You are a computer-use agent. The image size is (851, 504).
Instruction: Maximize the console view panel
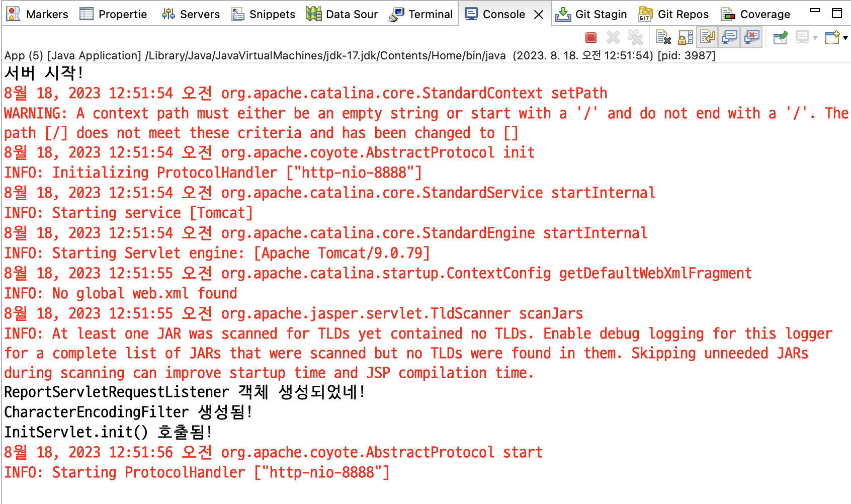tap(837, 14)
